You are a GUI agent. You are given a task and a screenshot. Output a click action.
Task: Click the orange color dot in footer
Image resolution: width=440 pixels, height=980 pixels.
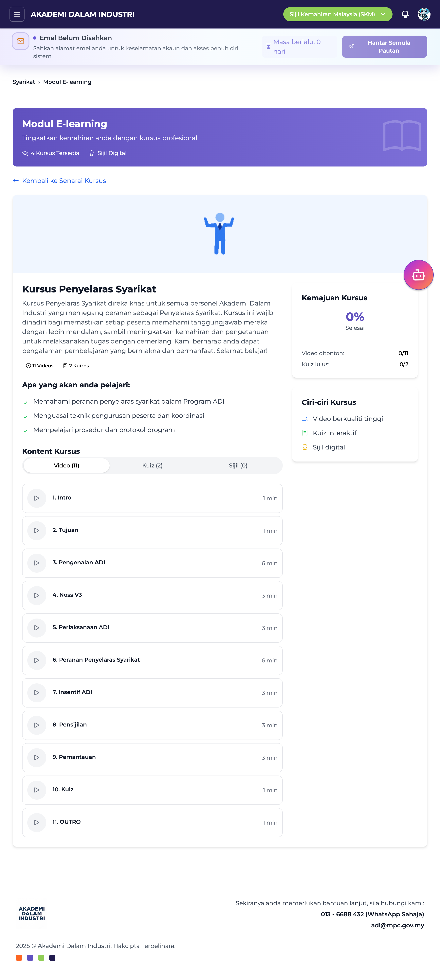pos(19,957)
